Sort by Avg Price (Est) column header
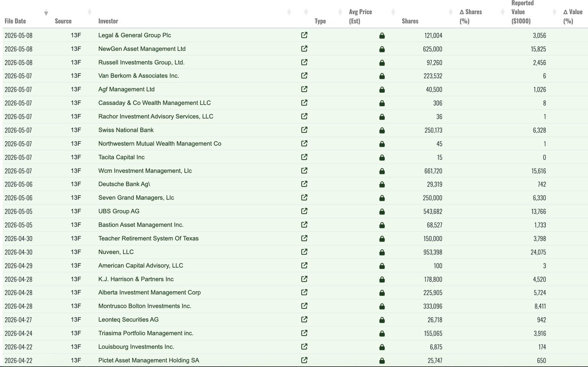Image resolution: width=588 pixels, height=367 pixels. coord(360,17)
